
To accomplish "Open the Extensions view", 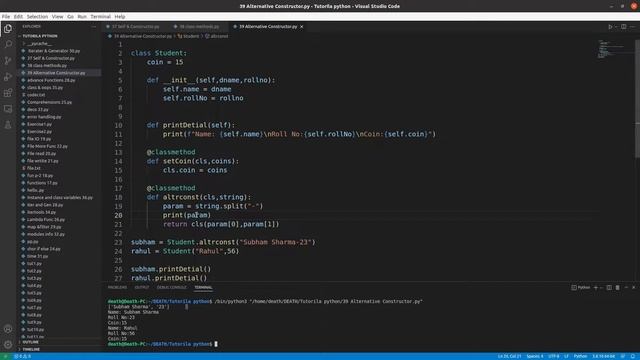I will [8, 93].
